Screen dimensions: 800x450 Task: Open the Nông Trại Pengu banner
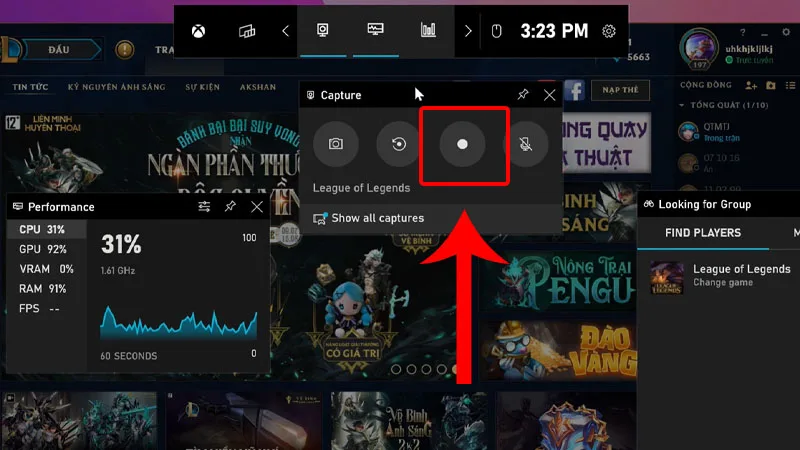pyautogui.click(x=559, y=281)
